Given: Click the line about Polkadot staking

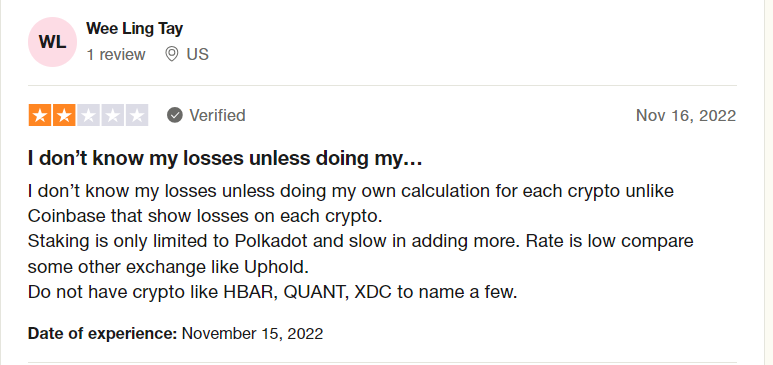Looking at the screenshot, I should (x=360, y=241).
